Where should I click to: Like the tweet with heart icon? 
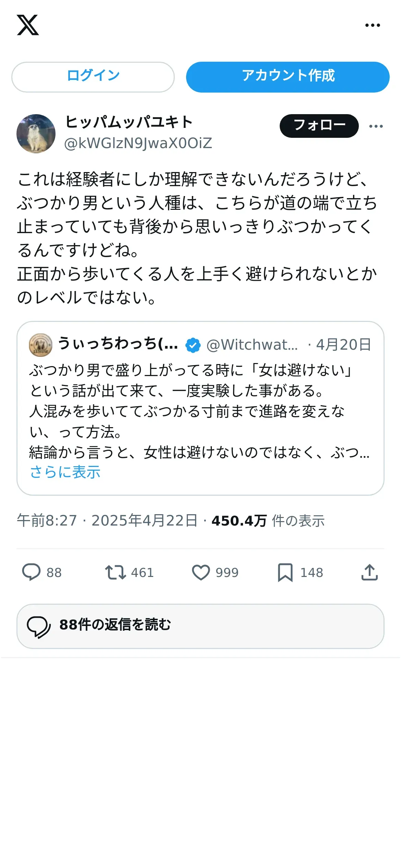coord(201,572)
